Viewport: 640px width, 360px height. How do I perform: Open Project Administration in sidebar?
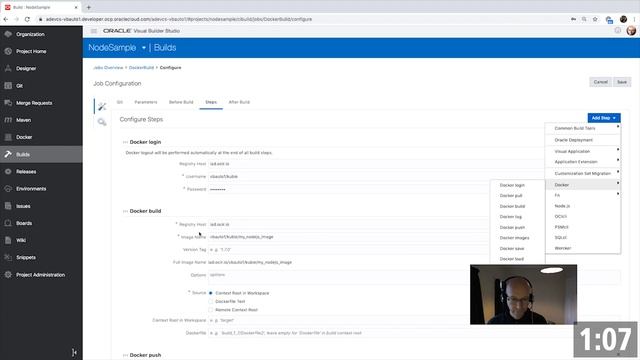41,275
